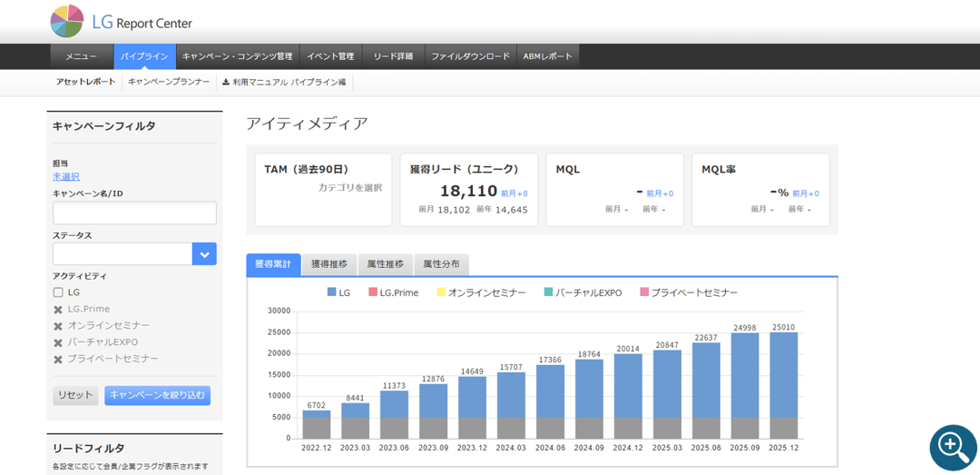Open the ステータス dropdown arrow
The width and height of the screenshot is (980, 475).
click(x=204, y=254)
